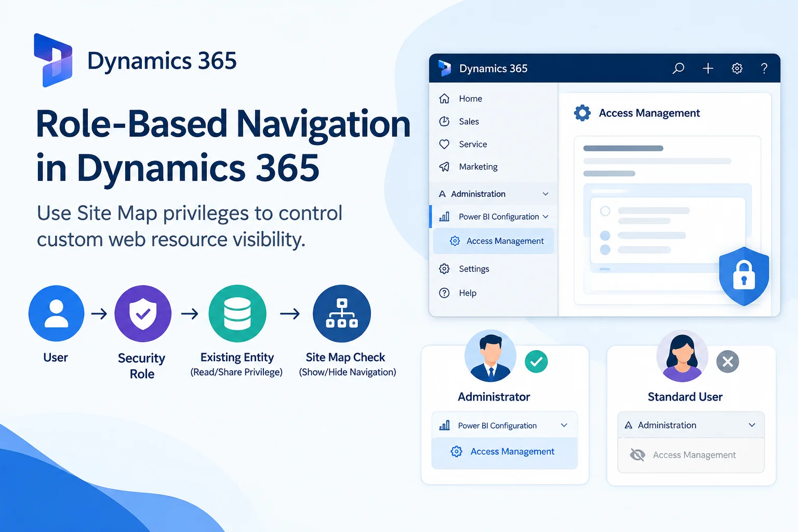The width and height of the screenshot is (798, 532).
Task: Select the empty radio button in the panel
Action: [x=605, y=211]
